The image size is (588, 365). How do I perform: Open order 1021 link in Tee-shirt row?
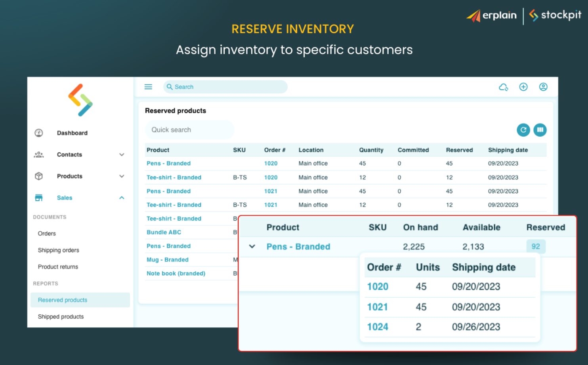(271, 205)
